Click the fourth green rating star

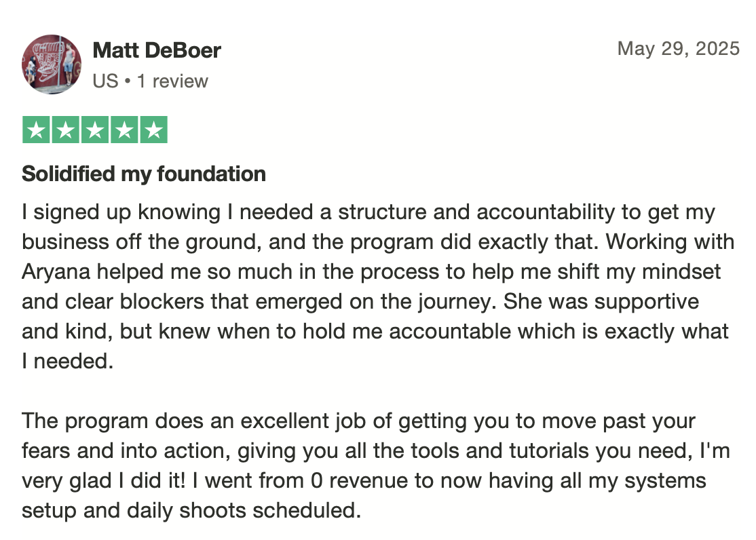[124, 130]
